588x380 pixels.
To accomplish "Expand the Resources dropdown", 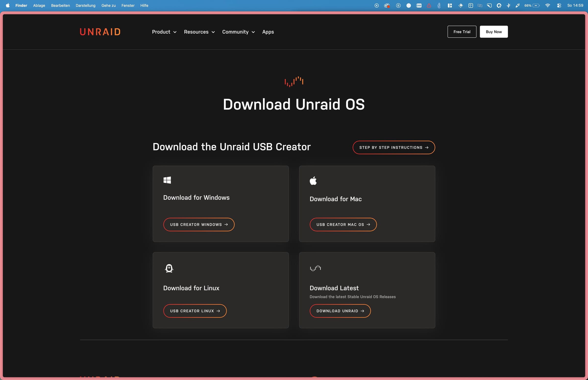I will point(199,32).
